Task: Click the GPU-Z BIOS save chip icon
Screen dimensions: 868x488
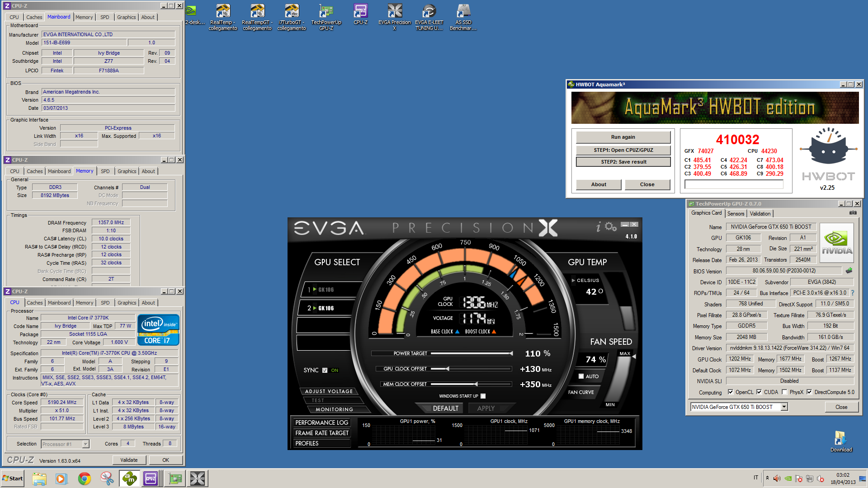Action: 849,271
